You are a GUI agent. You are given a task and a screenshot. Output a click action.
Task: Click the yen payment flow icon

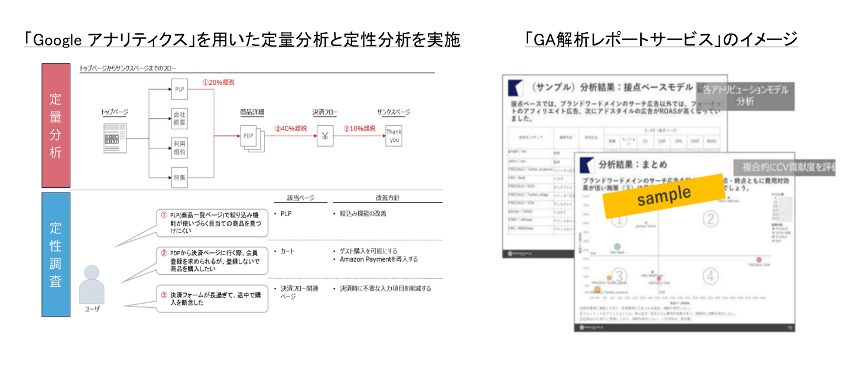(324, 136)
